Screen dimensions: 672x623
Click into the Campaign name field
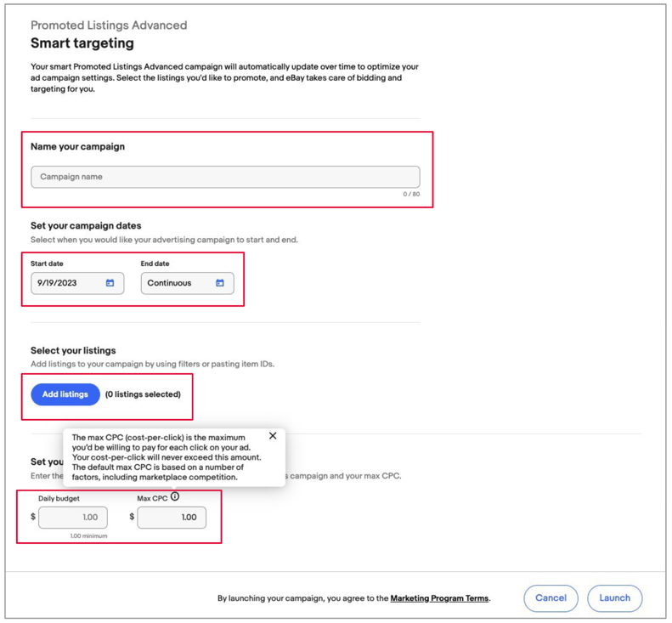(225, 177)
